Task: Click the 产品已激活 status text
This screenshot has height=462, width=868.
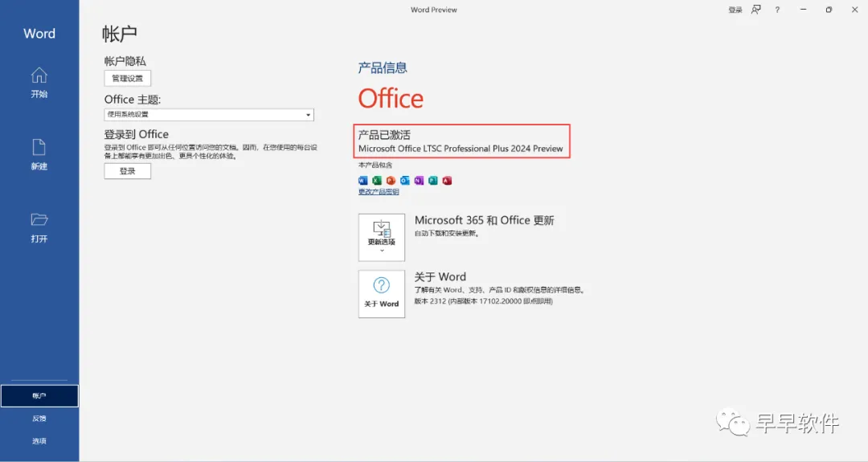Action: (x=384, y=134)
